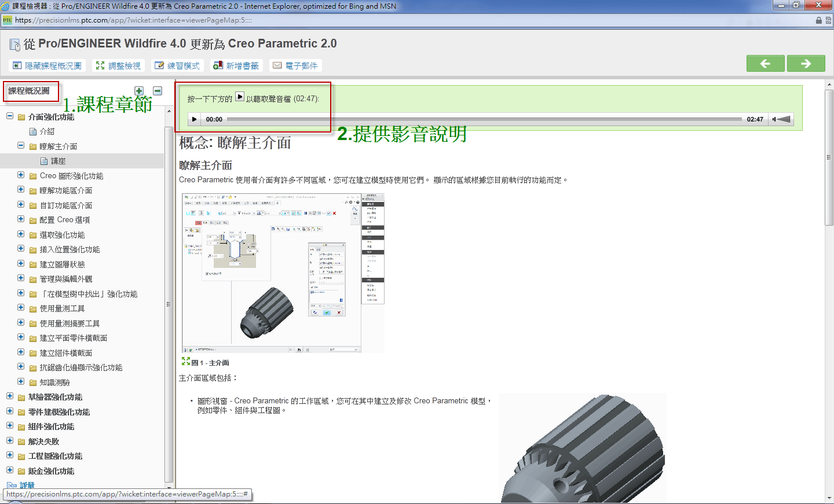Click the 電子郵件 toolbar button
The height and width of the screenshot is (504, 834).
pos(295,66)
